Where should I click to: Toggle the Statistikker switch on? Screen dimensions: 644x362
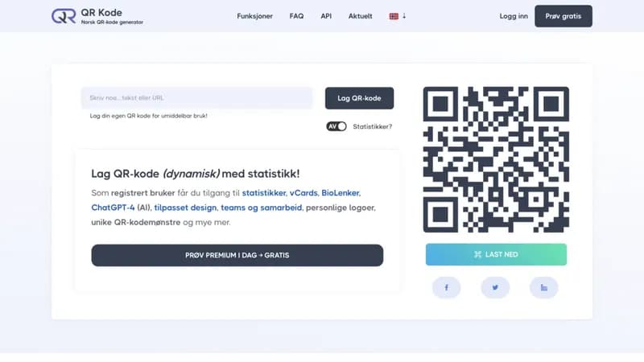[336, 126]
